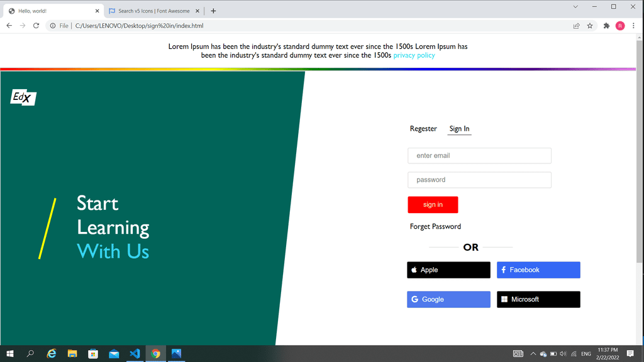The image size is (644, 362).
Task: Open the battery status icon
Action: click(x=553, y=354)
